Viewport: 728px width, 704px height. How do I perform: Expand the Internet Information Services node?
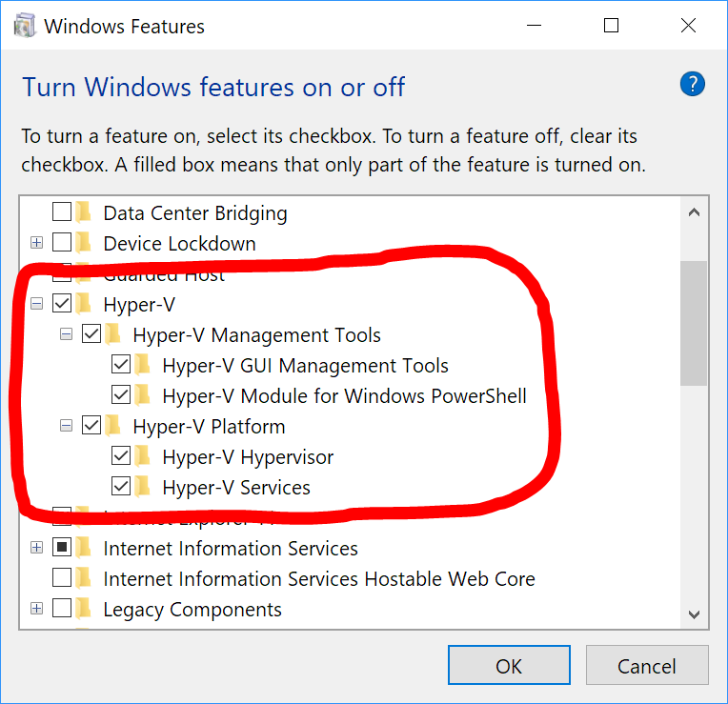(36, 548)
